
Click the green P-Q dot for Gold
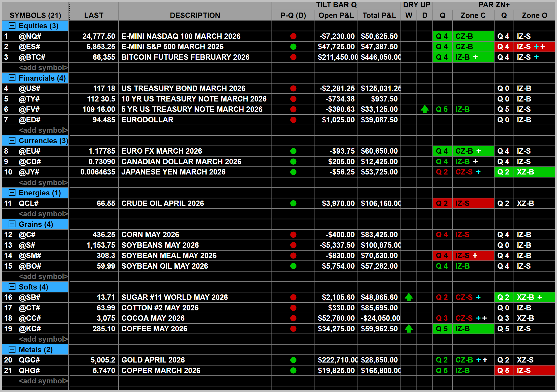point(293,360)
